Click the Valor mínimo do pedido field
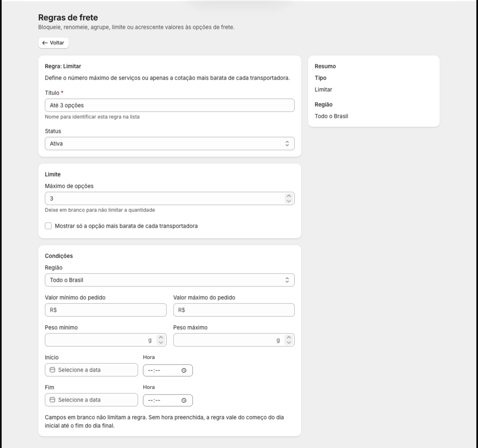Viewport: 478px width, 448px height. click(x=106, y=310)
